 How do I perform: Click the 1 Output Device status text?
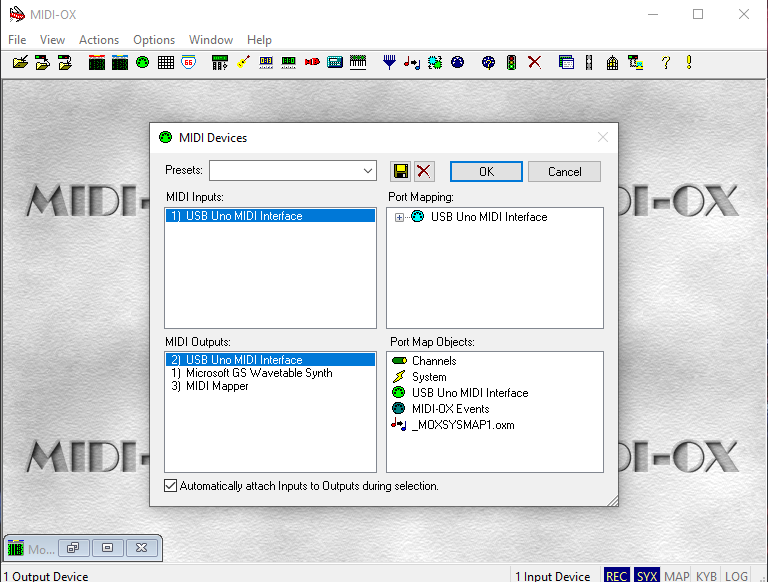click(x=46, y=576)
